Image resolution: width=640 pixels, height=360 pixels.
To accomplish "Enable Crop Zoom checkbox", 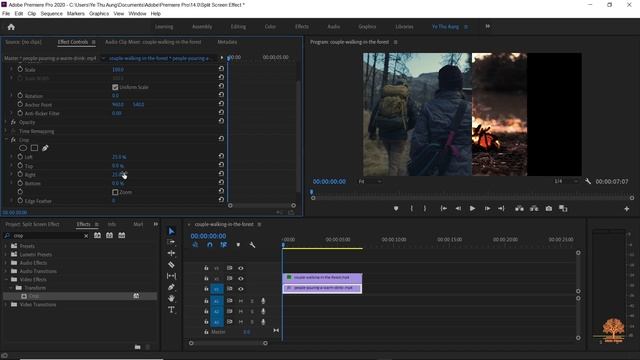I will 115,192.
